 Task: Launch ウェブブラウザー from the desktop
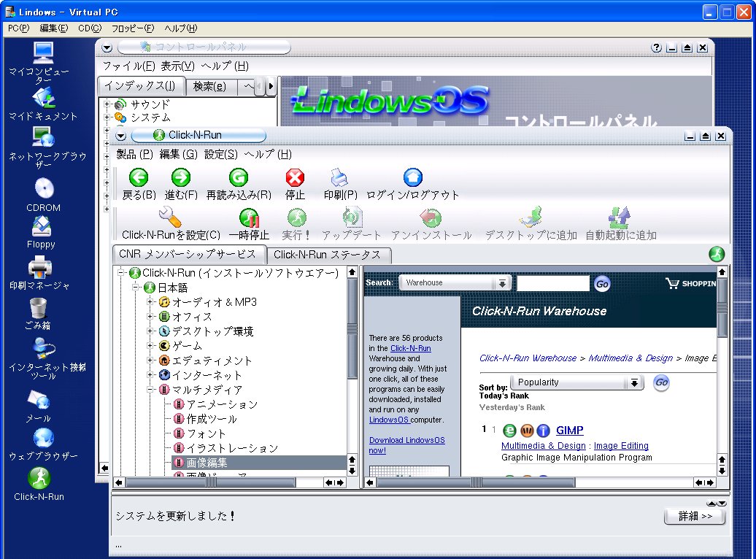point(43,438)
